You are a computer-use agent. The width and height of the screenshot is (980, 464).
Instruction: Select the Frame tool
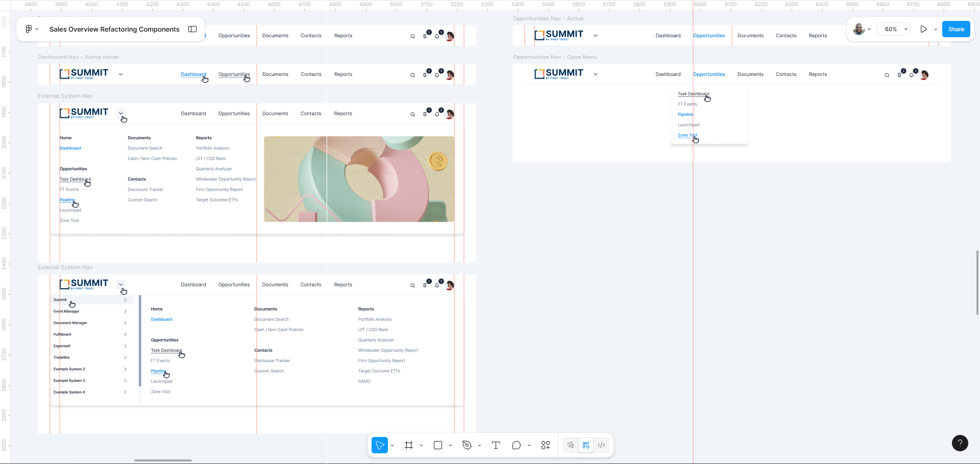click(x=408, y=445)
